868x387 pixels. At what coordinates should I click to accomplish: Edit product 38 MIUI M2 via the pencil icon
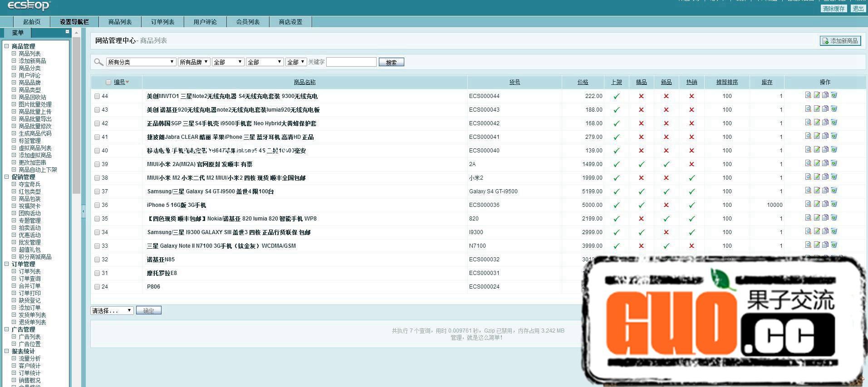[x=817, y=177]
